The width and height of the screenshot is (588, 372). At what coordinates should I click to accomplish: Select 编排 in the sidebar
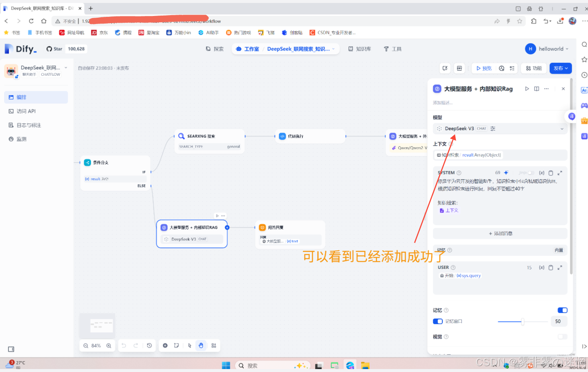coord(36,97)
